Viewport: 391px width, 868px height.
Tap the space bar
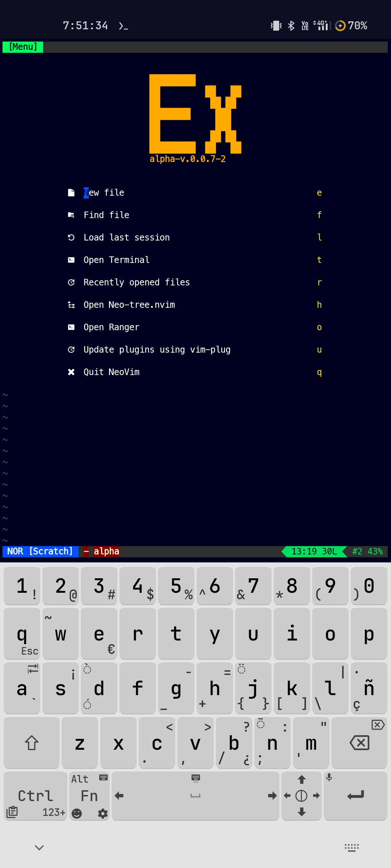point(195,796)
